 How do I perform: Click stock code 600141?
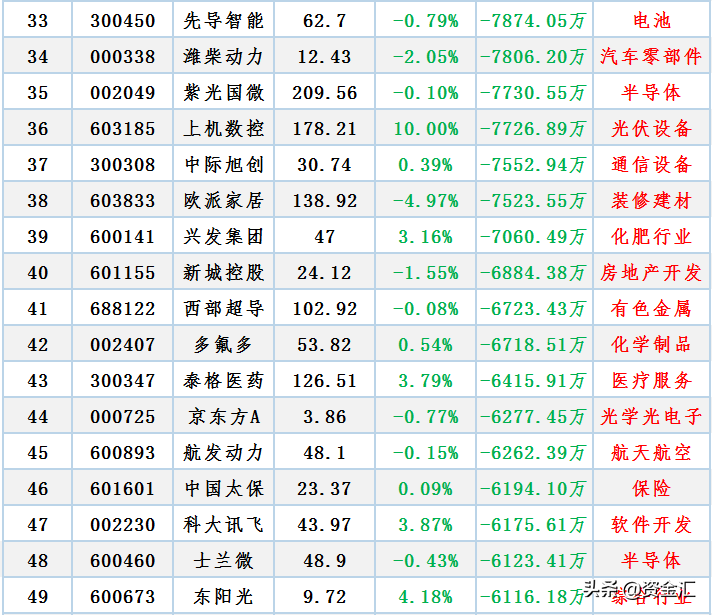pyautogui.click(x=123, y=237)
